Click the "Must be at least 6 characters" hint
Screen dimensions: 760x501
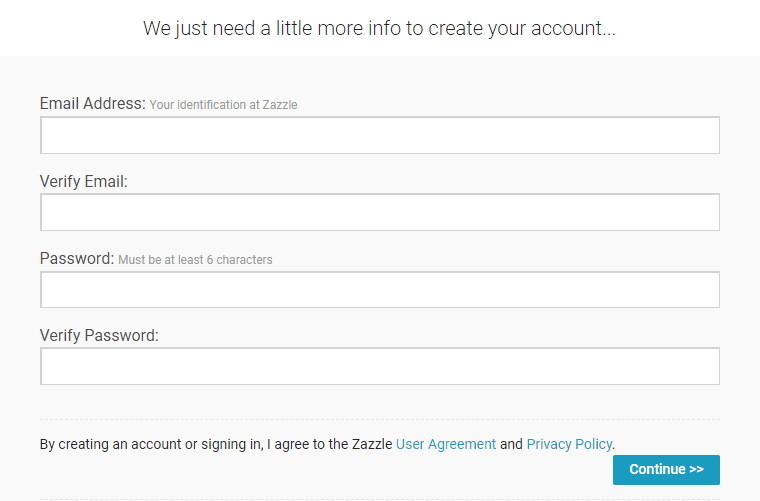pyautogui.click(x=195, y=260)
